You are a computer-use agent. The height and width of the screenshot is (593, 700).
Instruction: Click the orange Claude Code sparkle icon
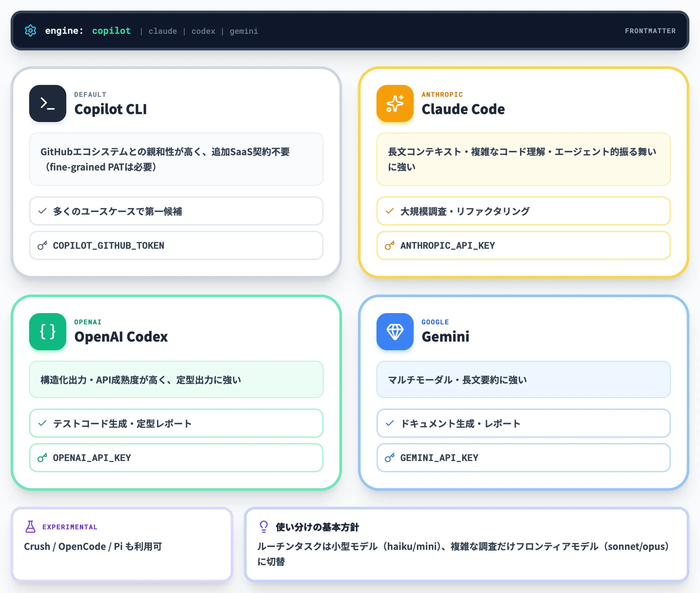(x=395, y=103)
